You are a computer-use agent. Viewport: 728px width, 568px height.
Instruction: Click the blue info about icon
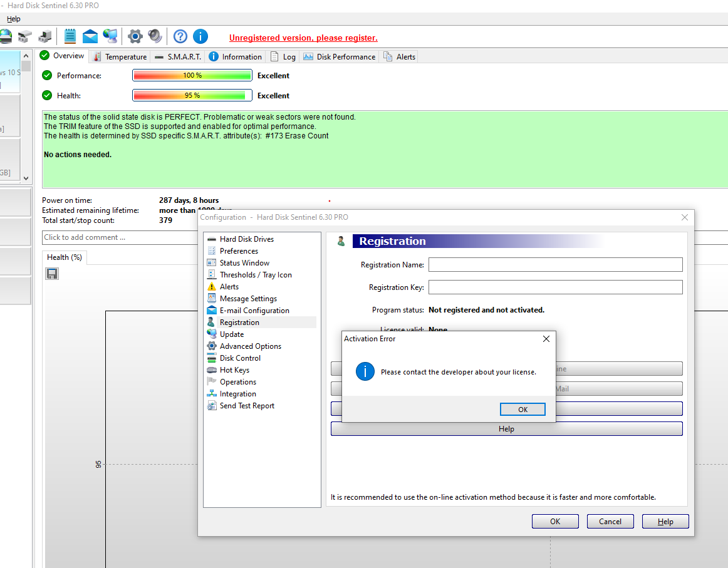click(x=200, y=36)
